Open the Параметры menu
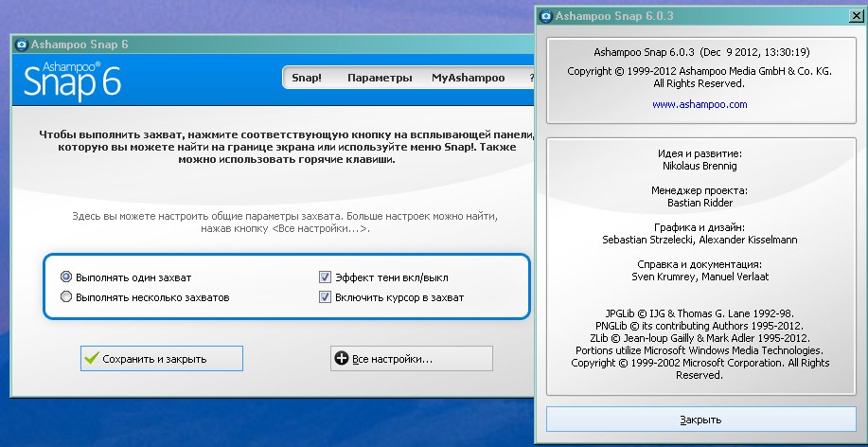868x447 pixels. coord(380,78)
